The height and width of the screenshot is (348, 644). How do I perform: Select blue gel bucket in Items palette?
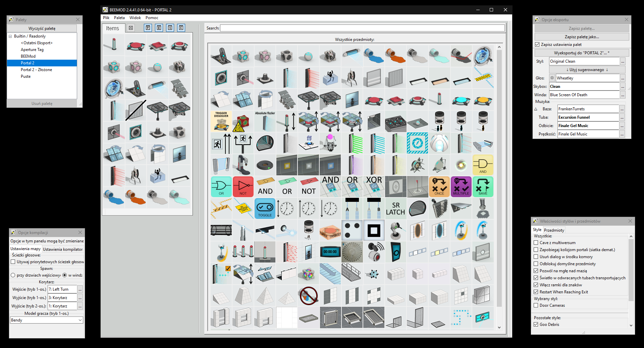tap(114, 197)
